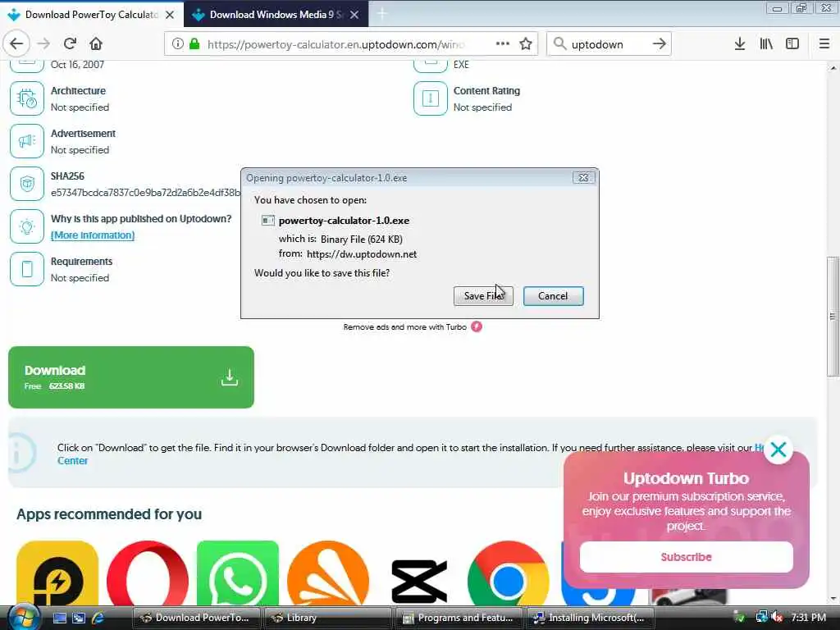This screenshot has width=840, height=630.
Task: Click the forward navigation arrow
Action: click(44, 44)
